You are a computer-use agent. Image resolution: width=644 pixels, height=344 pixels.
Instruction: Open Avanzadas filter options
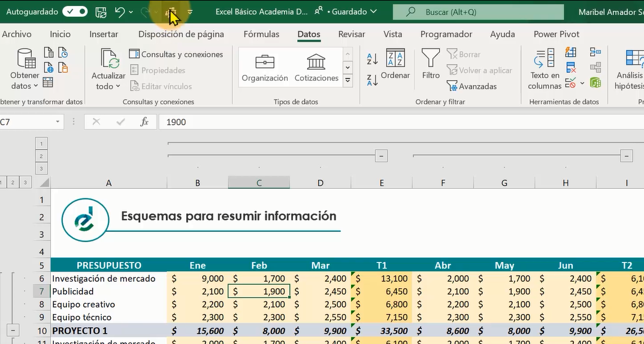472,86
